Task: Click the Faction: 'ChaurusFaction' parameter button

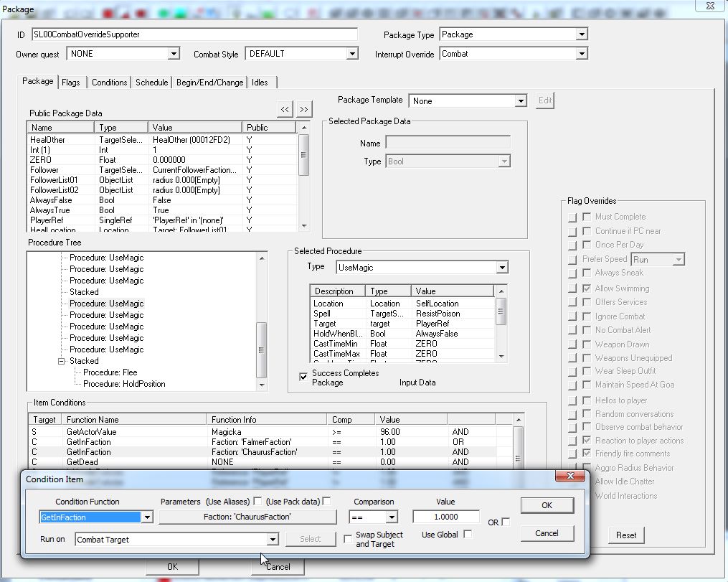Action: [247, 517]
